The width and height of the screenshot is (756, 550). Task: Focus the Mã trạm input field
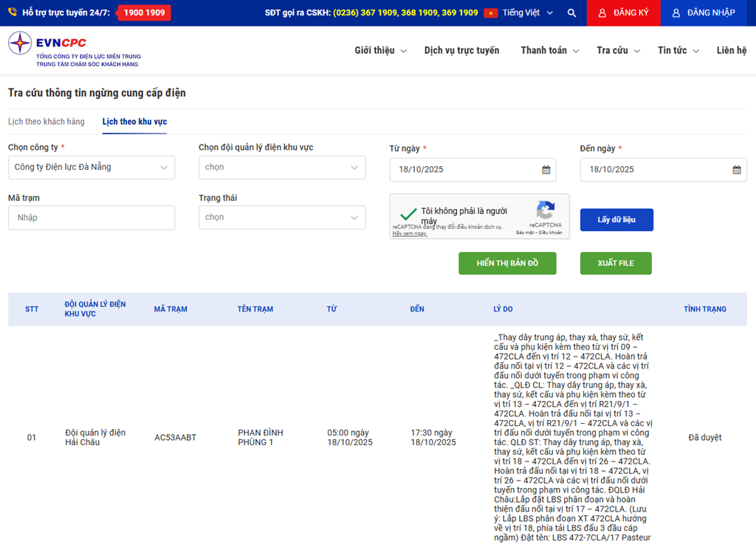click(92, 218)
